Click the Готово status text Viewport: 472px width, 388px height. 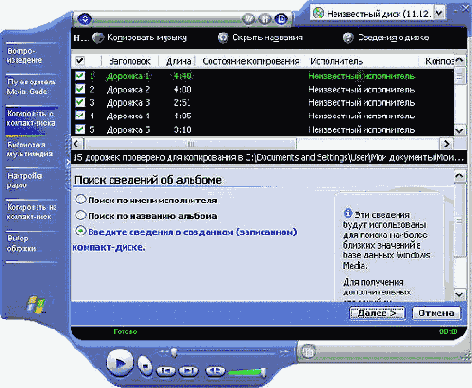point(125,332)
